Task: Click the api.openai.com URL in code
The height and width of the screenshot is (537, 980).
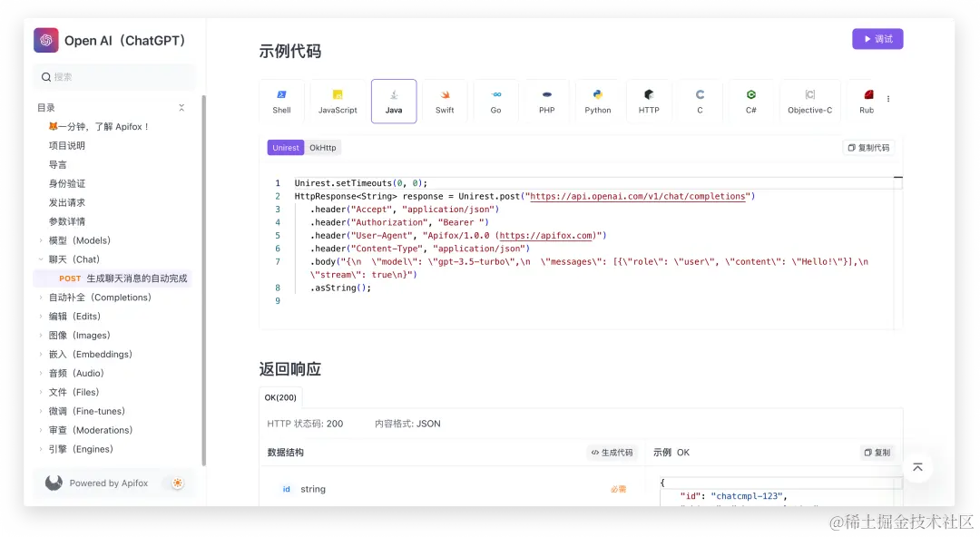Action: [x=638, y=196]
